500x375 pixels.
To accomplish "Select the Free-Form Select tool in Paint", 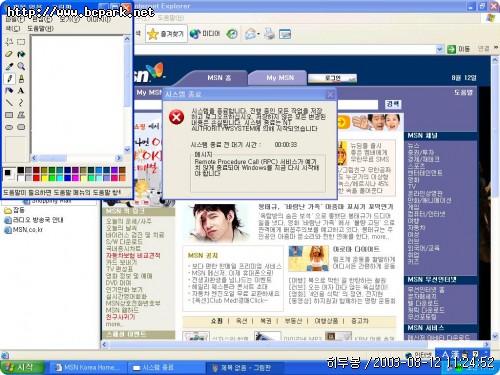I will (x=9, y=42).
